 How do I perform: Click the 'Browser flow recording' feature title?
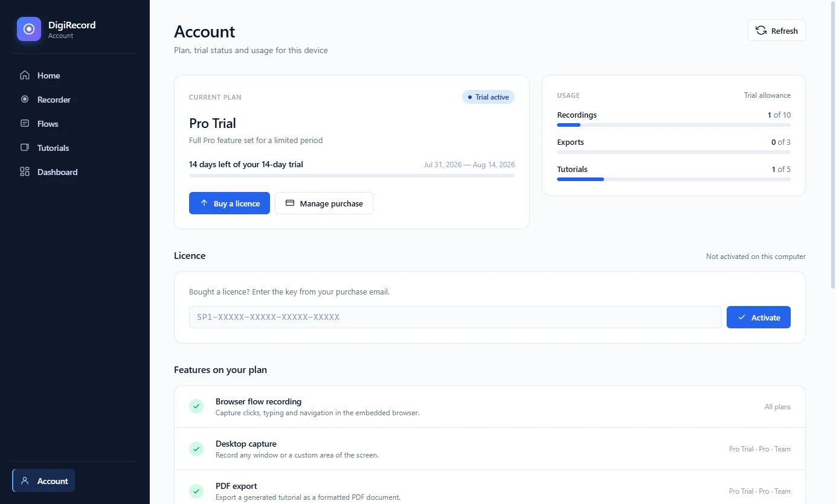tap(259, 401)
